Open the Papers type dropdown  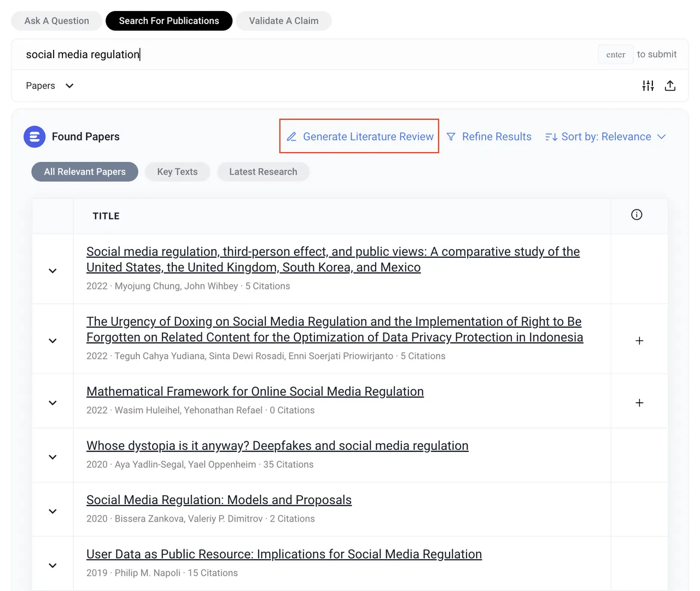(x=49, y=85)
